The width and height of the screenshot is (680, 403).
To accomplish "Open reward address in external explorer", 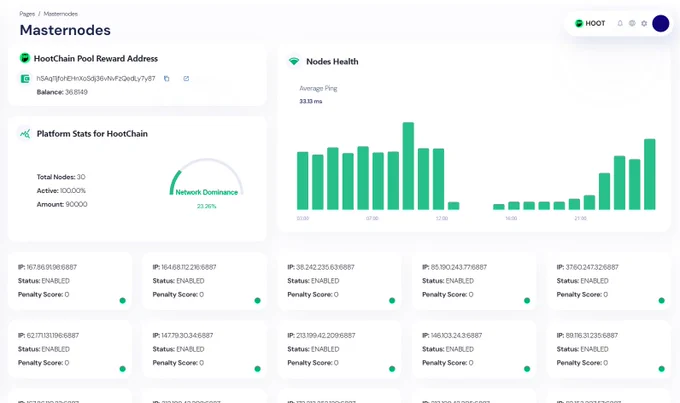I will pyautogui.click(x=186, y=79).
